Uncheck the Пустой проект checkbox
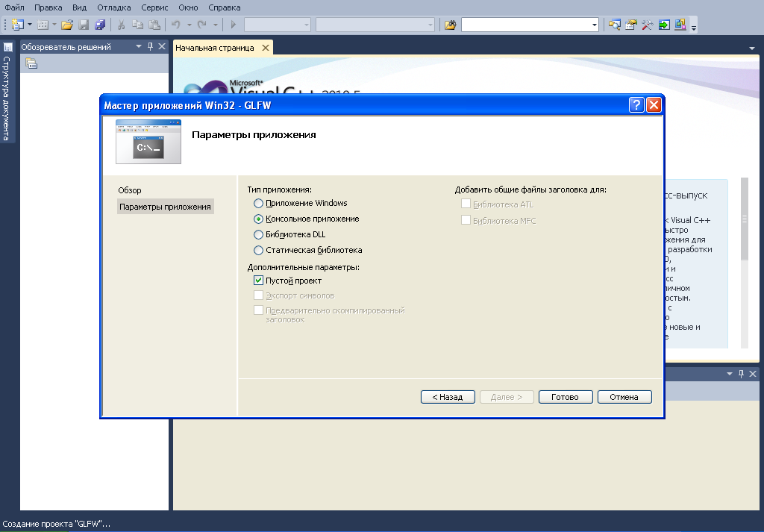Viewport: 764px width, 532px height. coord(258,281)
